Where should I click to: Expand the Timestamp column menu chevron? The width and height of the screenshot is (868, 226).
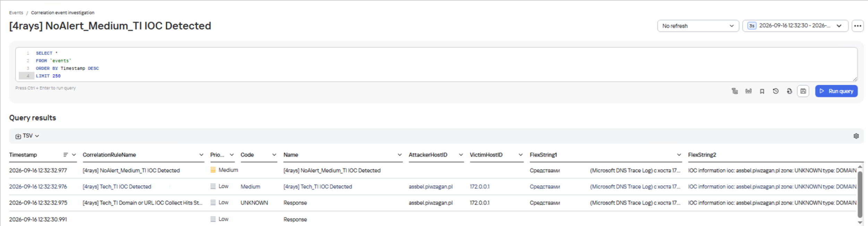(74, 155)
